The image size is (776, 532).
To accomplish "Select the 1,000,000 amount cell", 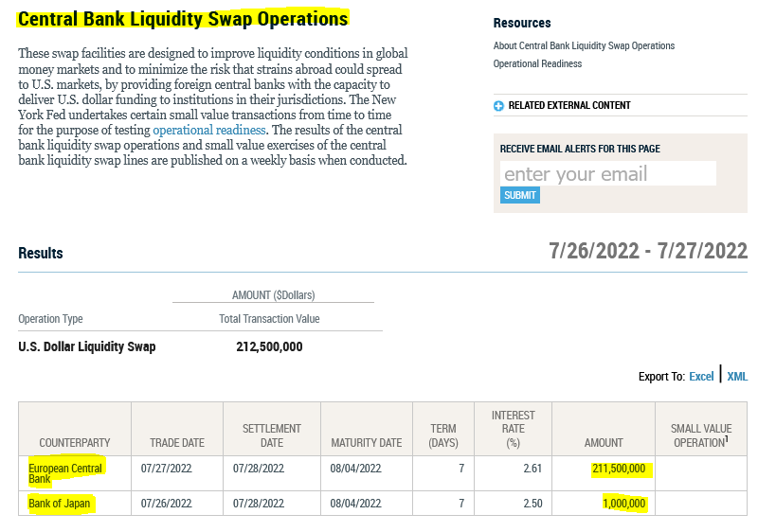I will point(604,504).
